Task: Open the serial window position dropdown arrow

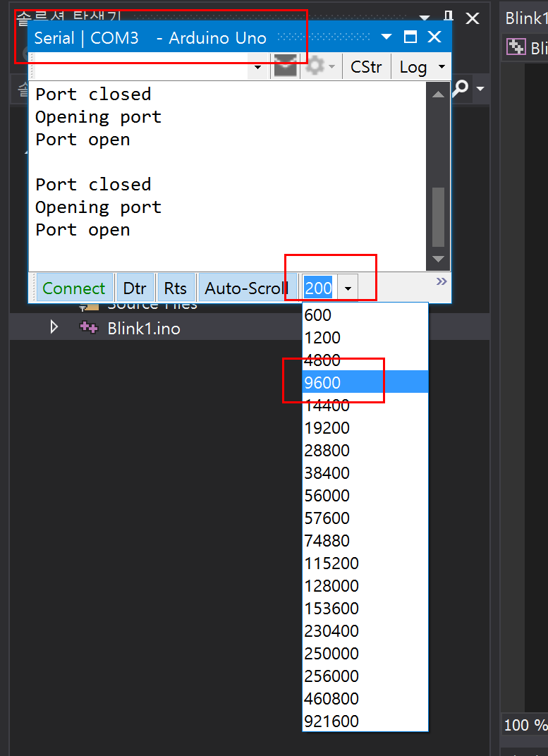Action: pyautogui.click(x=386, y=37)
